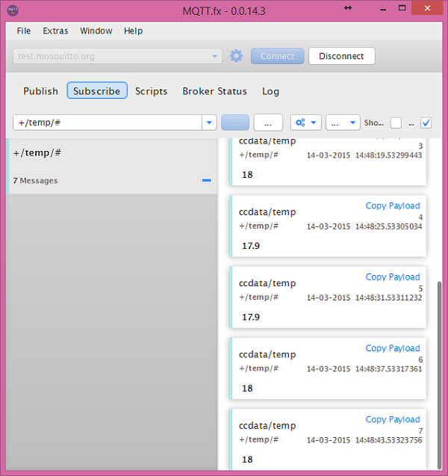Toggle the unchecked box after 'Sho...'
Viewport: 448px width, 476px height.
coord(396,123)
